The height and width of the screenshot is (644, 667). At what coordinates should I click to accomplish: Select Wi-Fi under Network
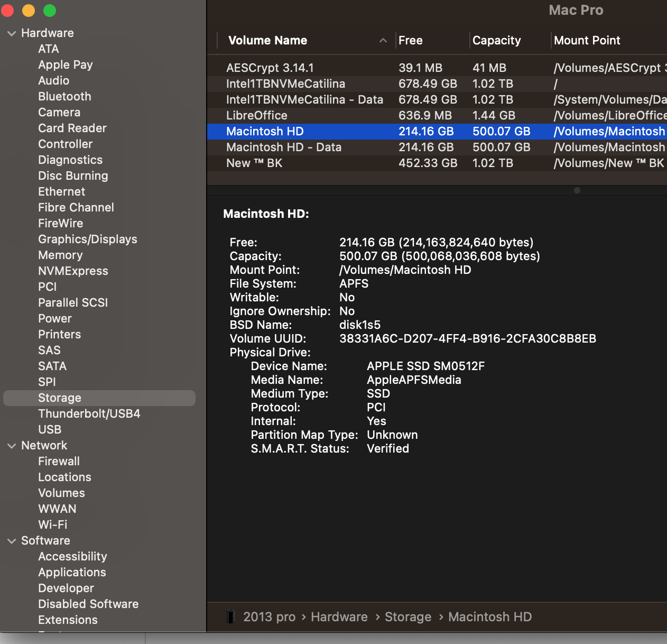pyautogui.click(x=53, y=525)
